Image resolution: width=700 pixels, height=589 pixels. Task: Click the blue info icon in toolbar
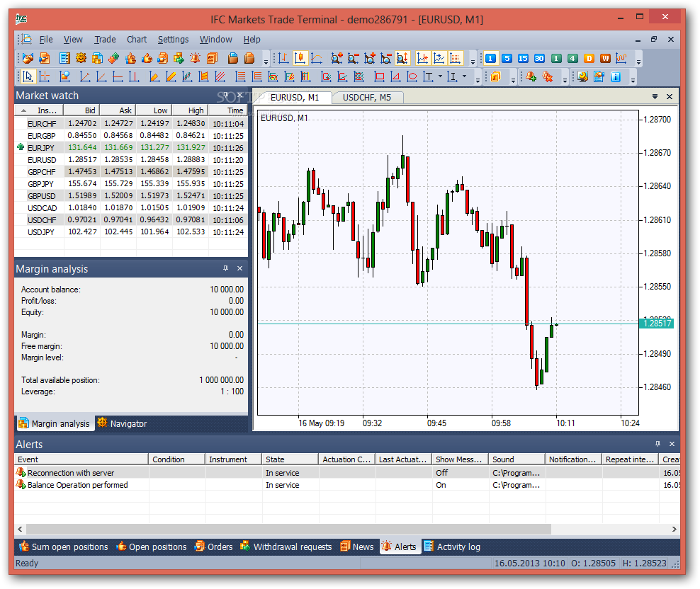click(616, 77)
